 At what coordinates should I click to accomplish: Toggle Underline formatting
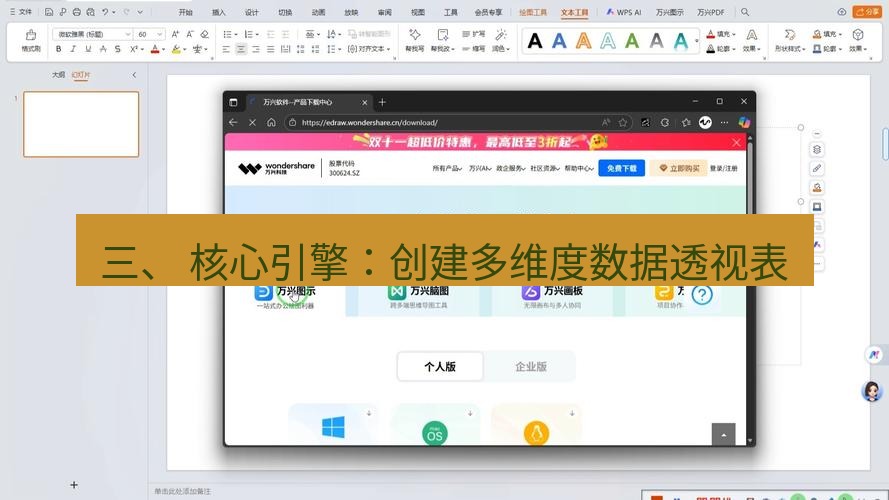(88, 49)
